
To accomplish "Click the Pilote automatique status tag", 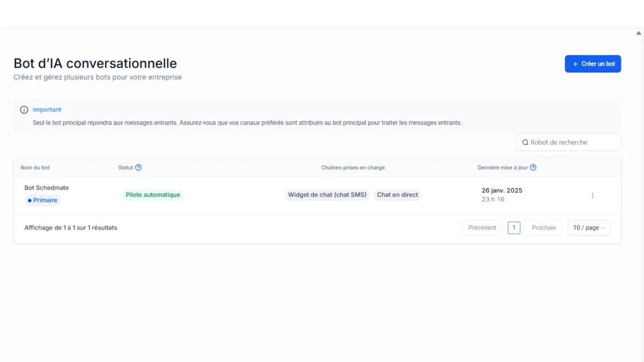I will click(x=153, y=195).
